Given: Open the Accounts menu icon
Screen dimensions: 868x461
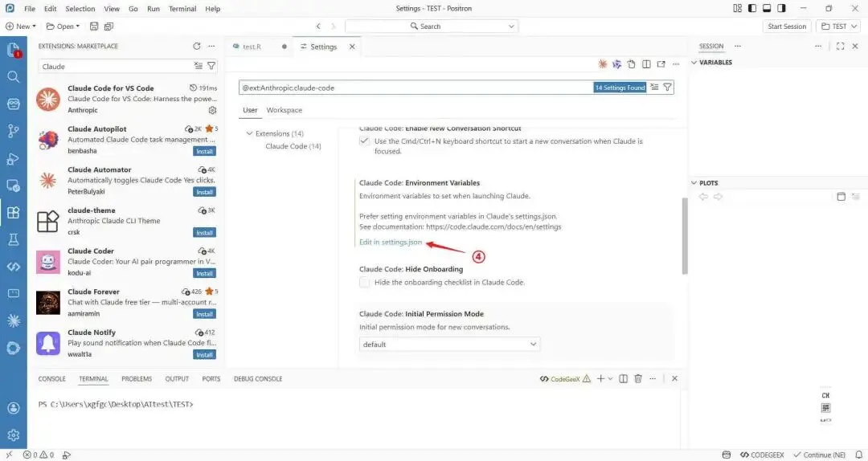Looking at the screenshot, I should [14, 409].
